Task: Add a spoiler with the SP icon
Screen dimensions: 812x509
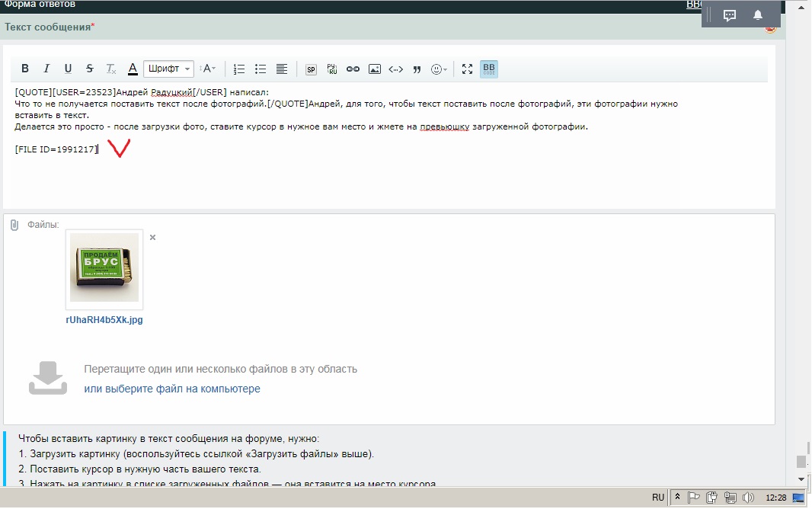Action: [311, 69]
